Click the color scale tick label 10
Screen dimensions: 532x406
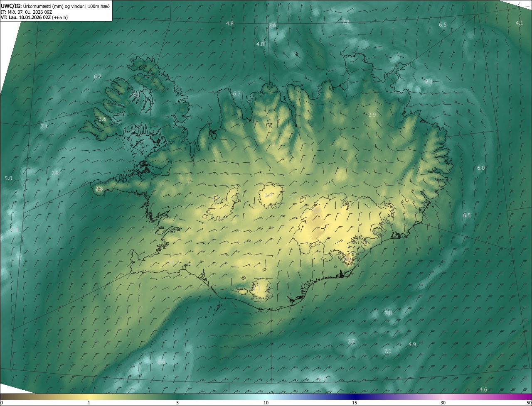click(266, 403)
